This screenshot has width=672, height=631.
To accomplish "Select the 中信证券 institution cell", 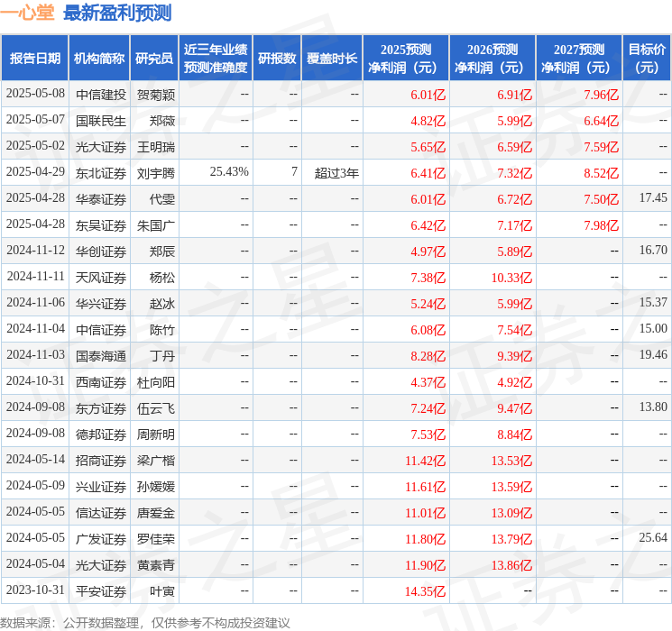I will (x=101, y=330).
